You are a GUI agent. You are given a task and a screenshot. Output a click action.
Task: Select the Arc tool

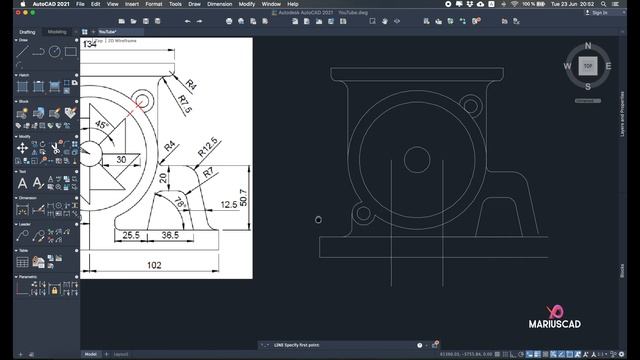(x=19, y=64)
